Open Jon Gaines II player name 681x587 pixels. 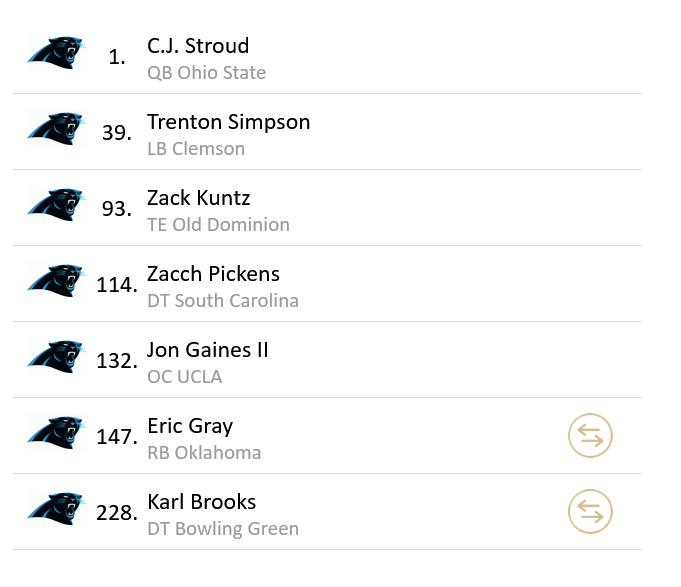[x=208, y=350]
